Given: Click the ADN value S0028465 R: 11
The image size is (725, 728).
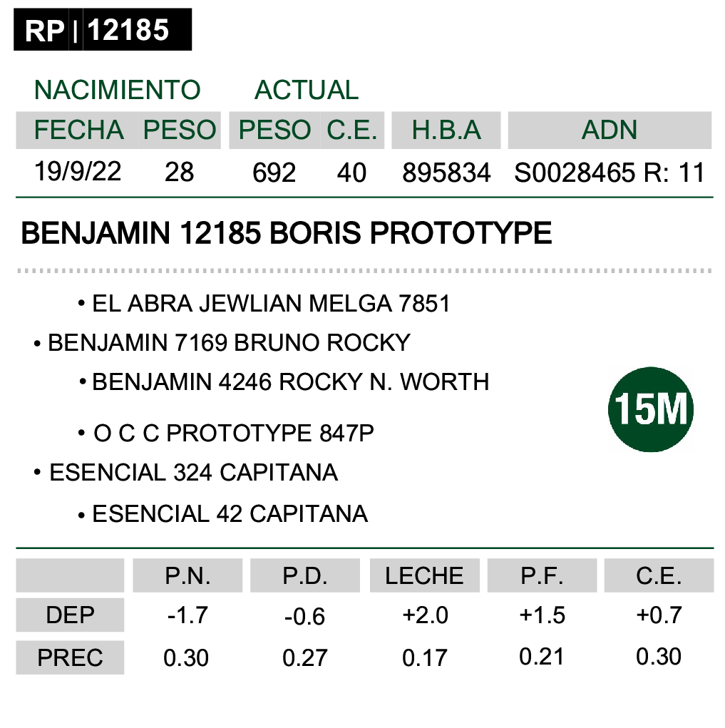Looking at the screenshot, I should coord(610,173).
